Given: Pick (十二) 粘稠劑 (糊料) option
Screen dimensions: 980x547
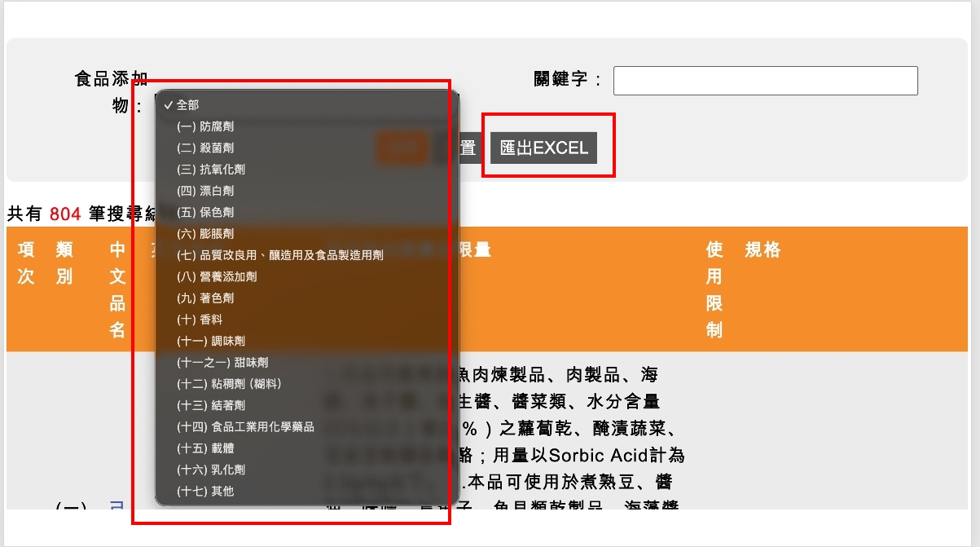Looking at the screenshot, I should point(229,384).
